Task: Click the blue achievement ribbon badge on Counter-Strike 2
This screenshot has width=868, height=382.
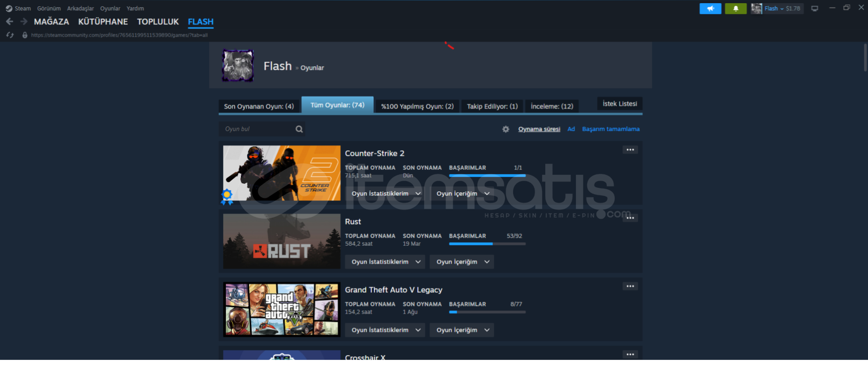Action: [x=227, y=196]
